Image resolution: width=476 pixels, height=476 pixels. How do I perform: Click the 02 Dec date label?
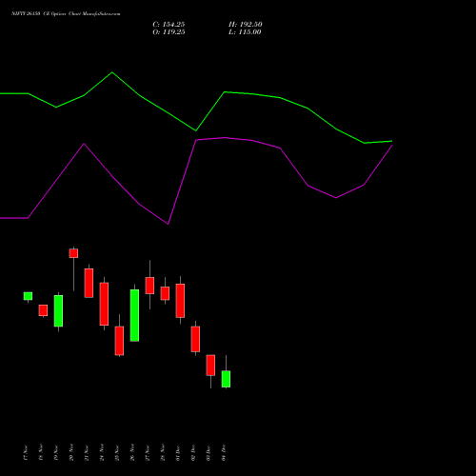(193, 452)
